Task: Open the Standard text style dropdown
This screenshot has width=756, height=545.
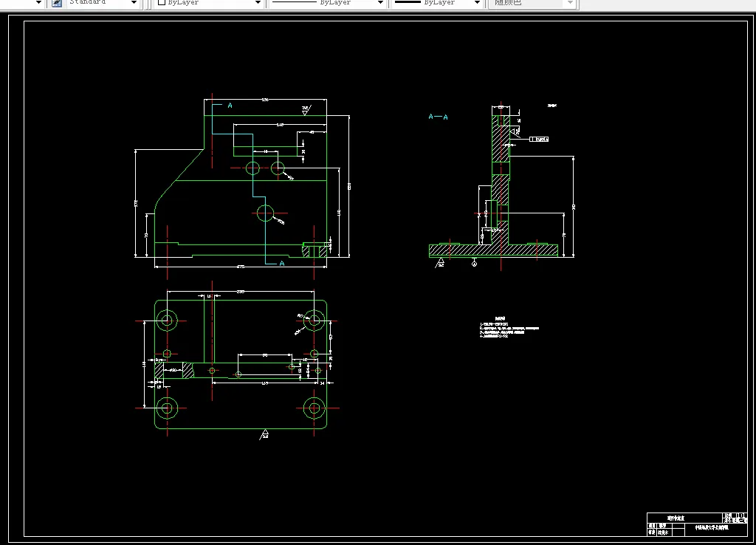Action: pos(134,3)
